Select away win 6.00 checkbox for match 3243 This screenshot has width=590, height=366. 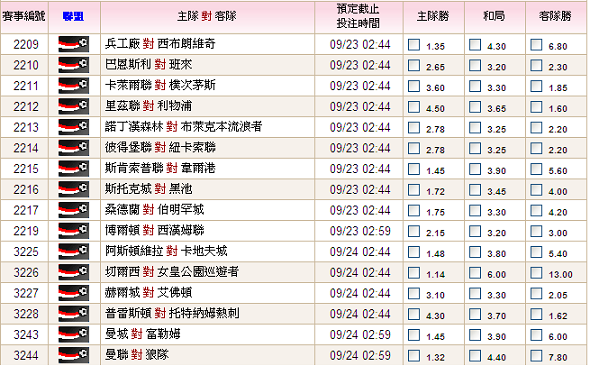tap(536, 335)
